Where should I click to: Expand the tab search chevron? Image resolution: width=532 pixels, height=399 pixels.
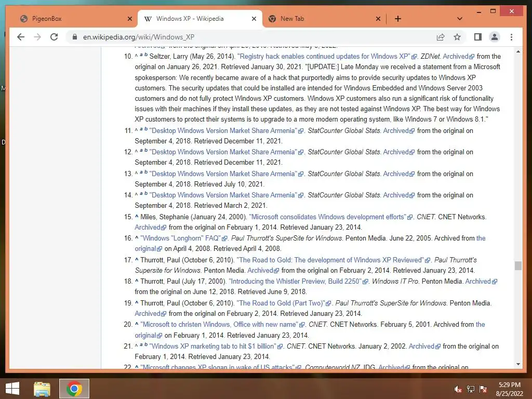click(459, 19)
